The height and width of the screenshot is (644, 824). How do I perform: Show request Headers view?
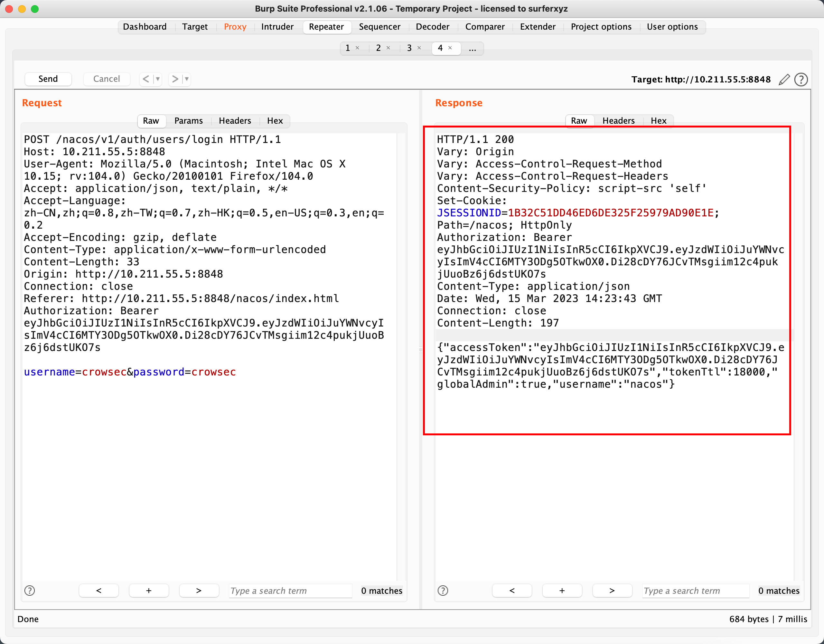click(x=235, y=121)
